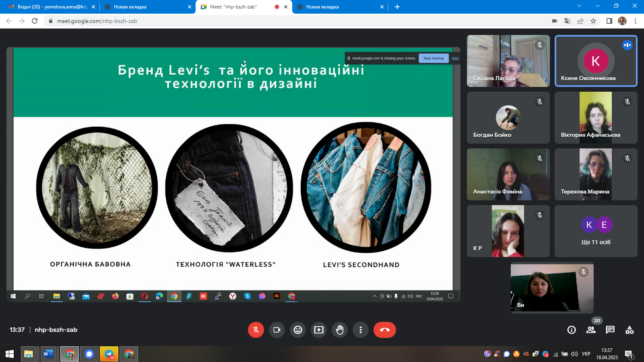Select Ксеня Овсянникова participant tile

coord(596,61)
